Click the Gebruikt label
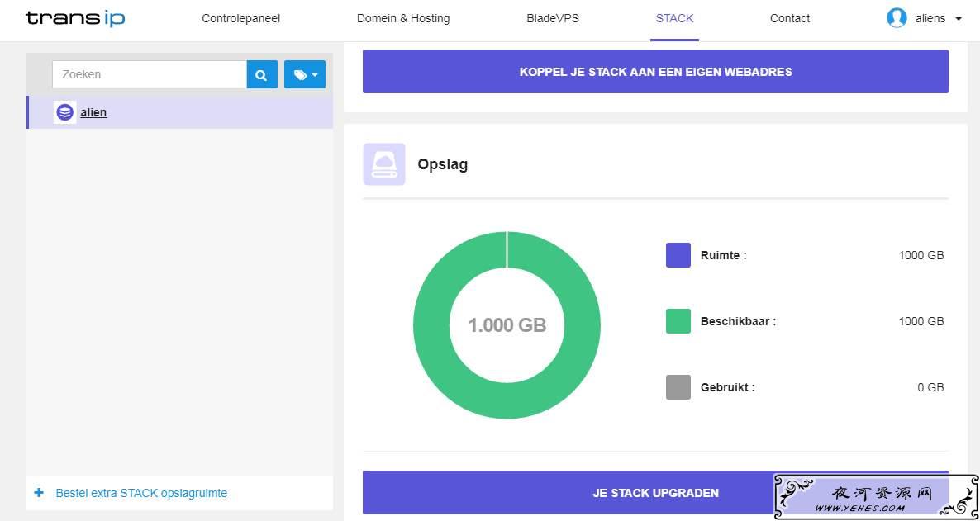The image size is (980, 521). coord(727,387)
